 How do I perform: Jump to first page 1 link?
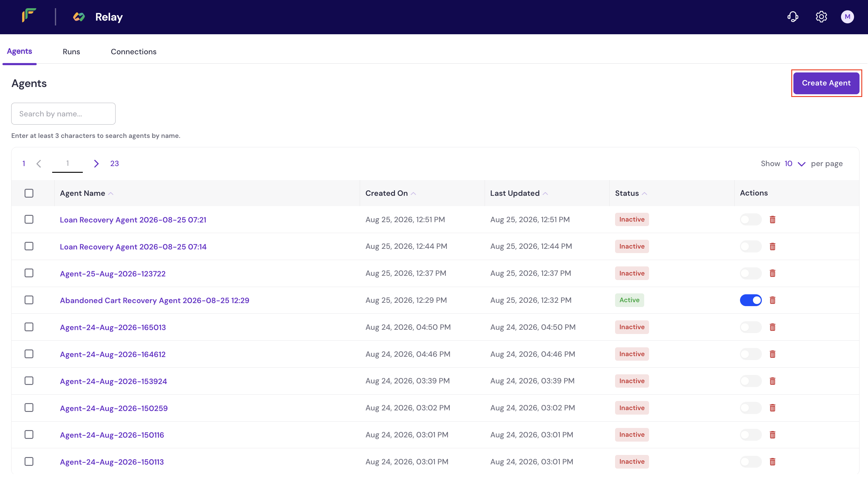[x=24, y=164]
